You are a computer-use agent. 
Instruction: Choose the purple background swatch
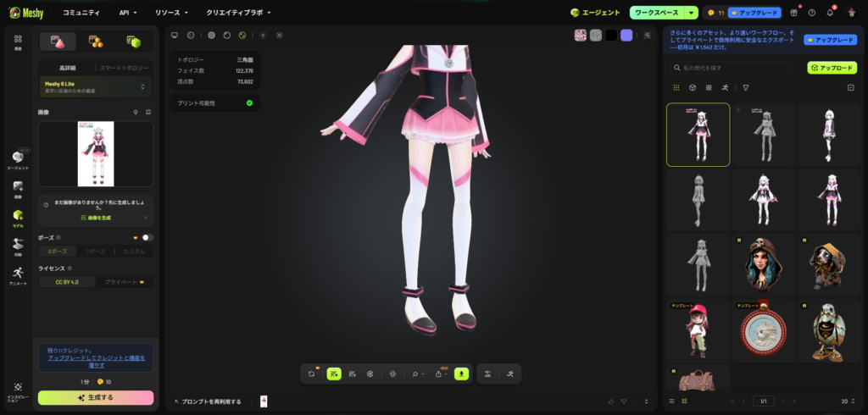tap(626, 36)
